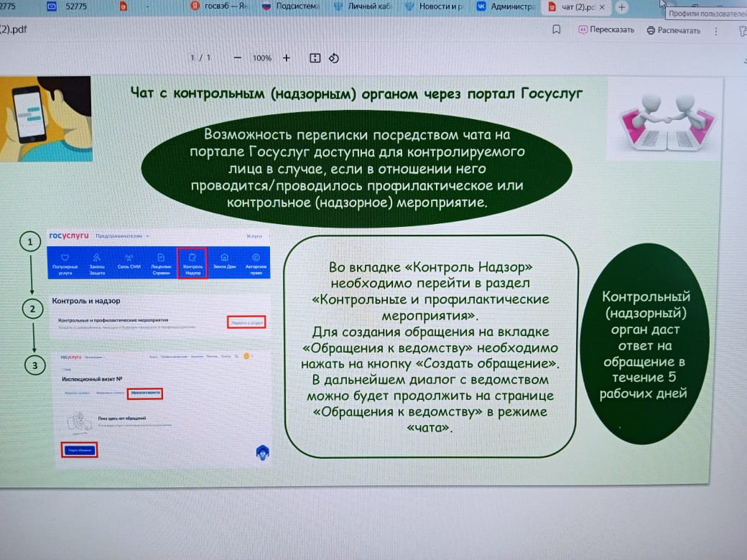Click the bookmark icon in PDF toolbar
The width and height of the screenshot is (747, 560).
(556, 30)
